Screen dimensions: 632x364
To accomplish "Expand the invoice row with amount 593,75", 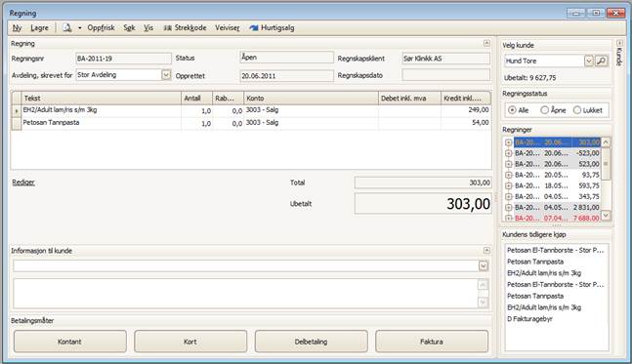I will (509, 186).
